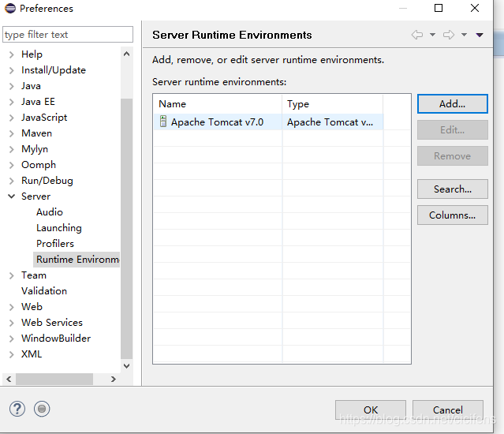Close the Preferences window
The height and width of the screenshot is (434, 504).
[x=475, y=8]
